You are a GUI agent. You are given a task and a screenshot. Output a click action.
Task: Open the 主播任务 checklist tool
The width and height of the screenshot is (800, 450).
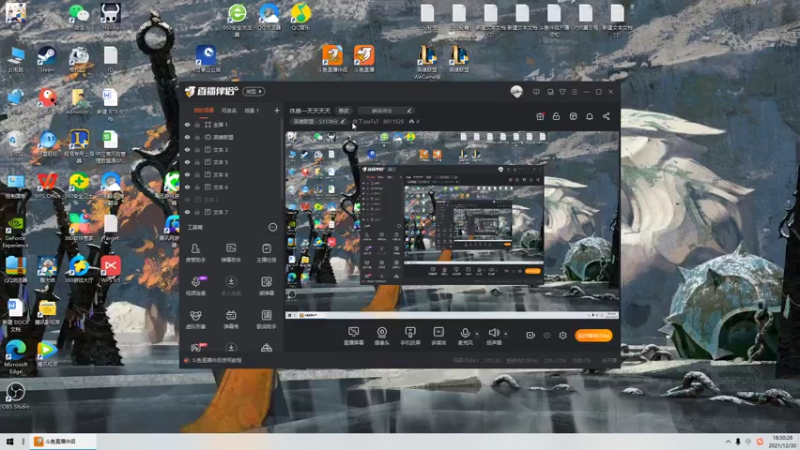(266, 253)
